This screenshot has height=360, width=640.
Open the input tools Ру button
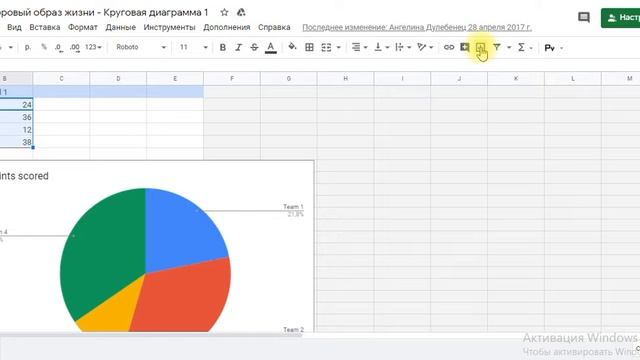pyautogui.click(x=549, y=48)
